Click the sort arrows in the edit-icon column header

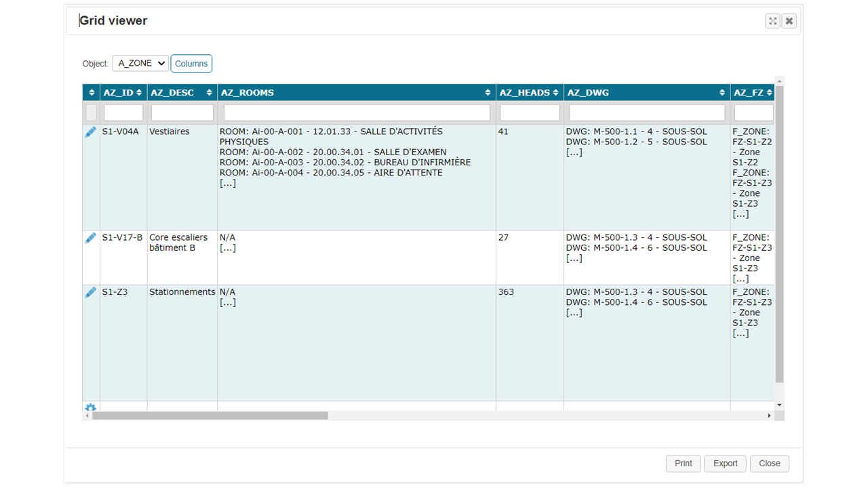[92, 93]
